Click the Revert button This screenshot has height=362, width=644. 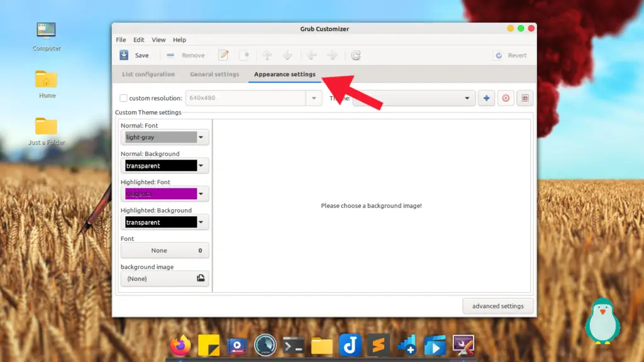511,55
